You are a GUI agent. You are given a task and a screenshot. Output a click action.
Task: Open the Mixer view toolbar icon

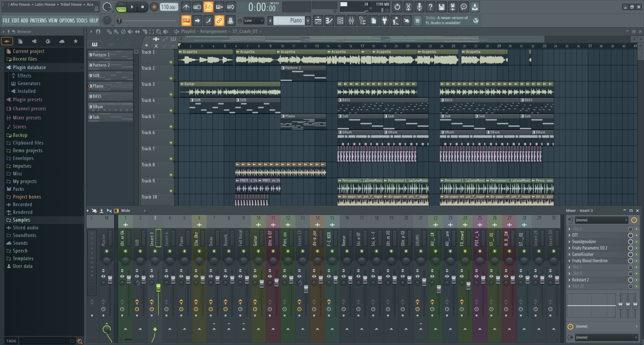coord(352,20)
